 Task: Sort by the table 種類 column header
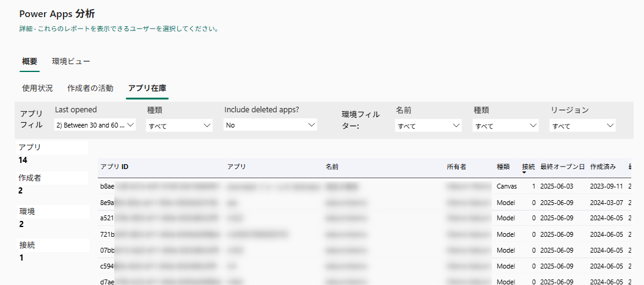(503, 167)
